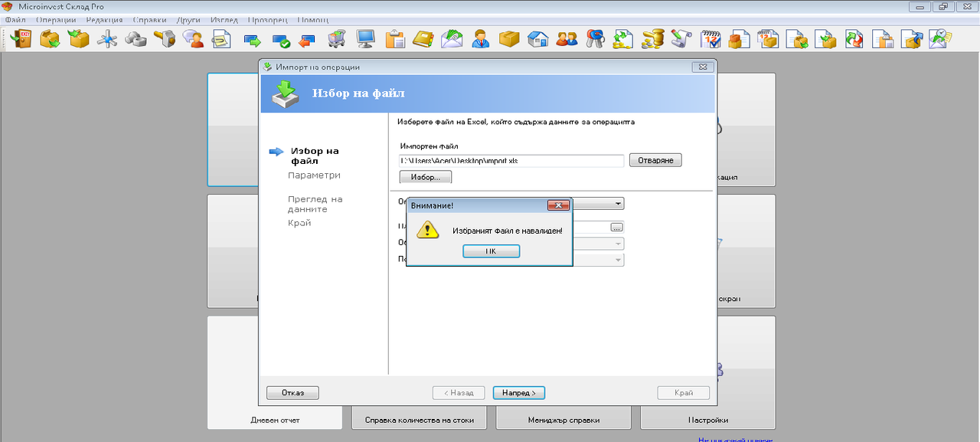980x442 pixels.
Task: Click the shopping cart toolbar icon
Action: click(x=336, y=38)
